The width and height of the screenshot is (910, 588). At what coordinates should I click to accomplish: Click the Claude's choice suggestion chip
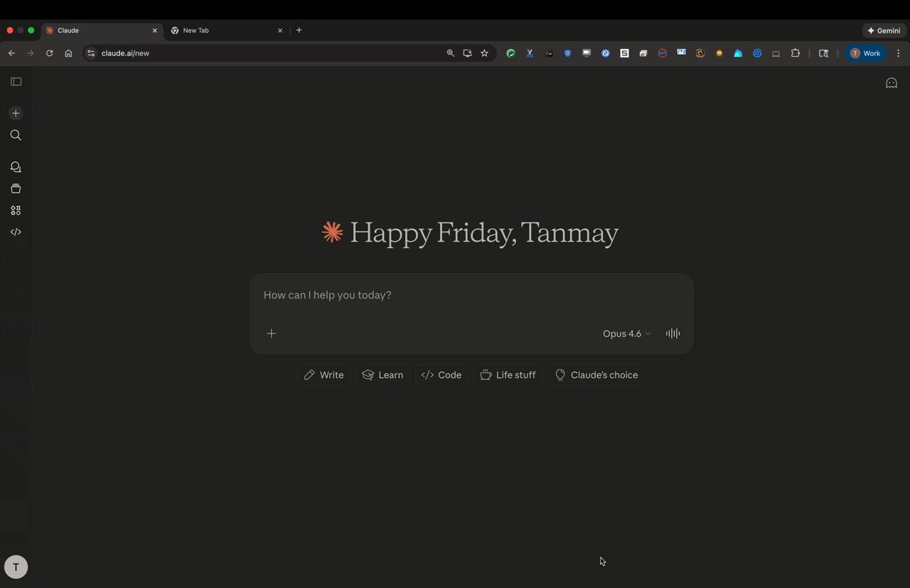point(596,375)
